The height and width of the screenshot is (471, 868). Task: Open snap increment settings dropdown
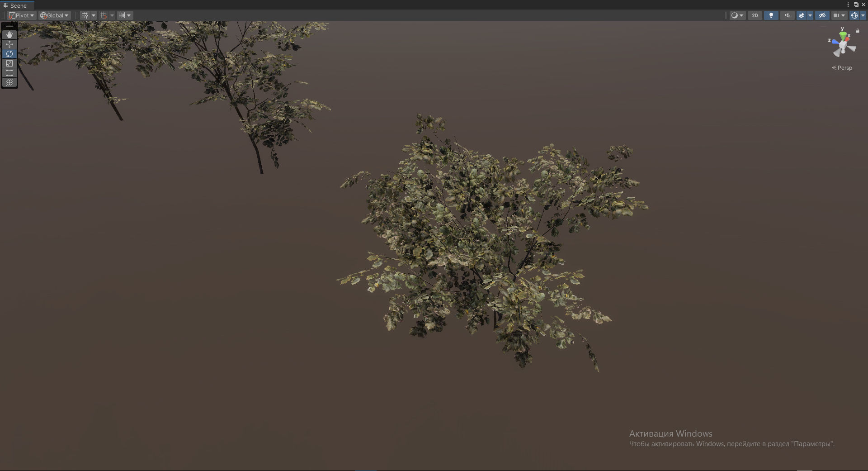[x=125, y=15]
